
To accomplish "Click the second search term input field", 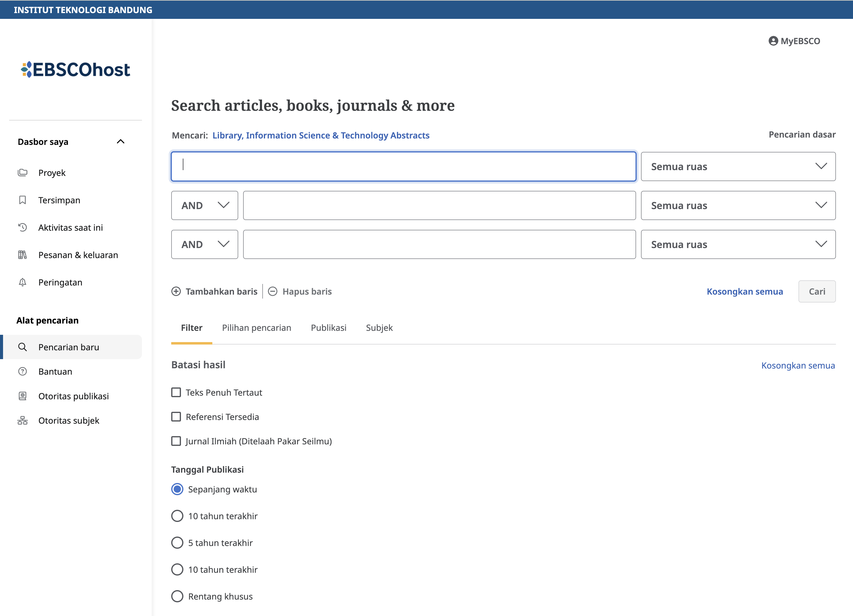I will (x=439, y=205).
